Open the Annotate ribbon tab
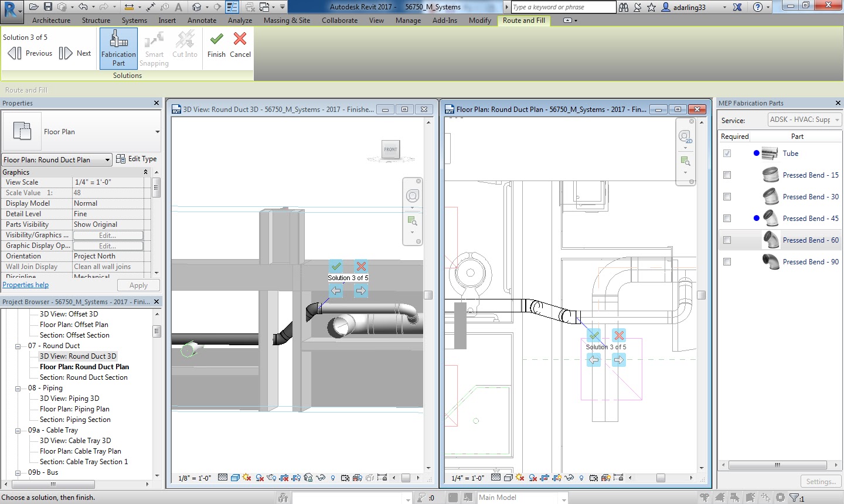The image size is (844, 504). click(202, 21)
